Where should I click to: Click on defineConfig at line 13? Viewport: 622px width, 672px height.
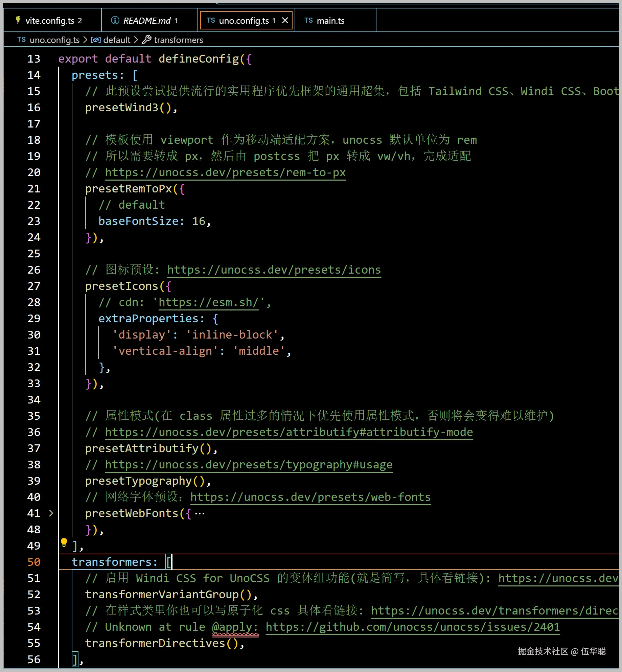[x=199, y=59]
